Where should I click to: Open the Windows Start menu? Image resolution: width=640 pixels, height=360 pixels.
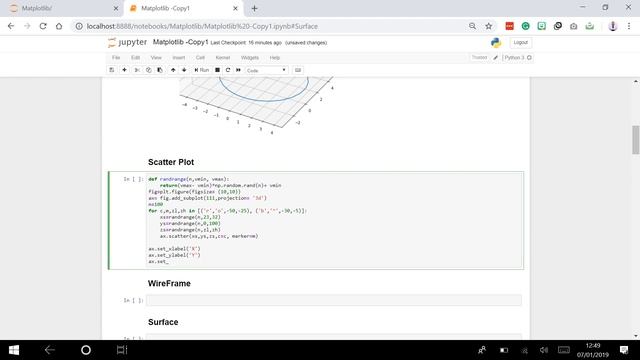click(x=14, y=350)
